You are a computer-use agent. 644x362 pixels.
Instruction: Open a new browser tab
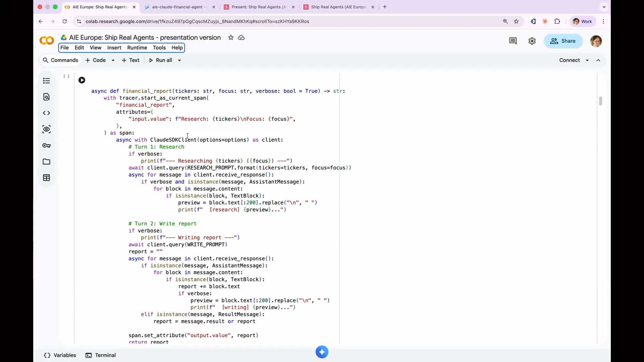[385, 7]
